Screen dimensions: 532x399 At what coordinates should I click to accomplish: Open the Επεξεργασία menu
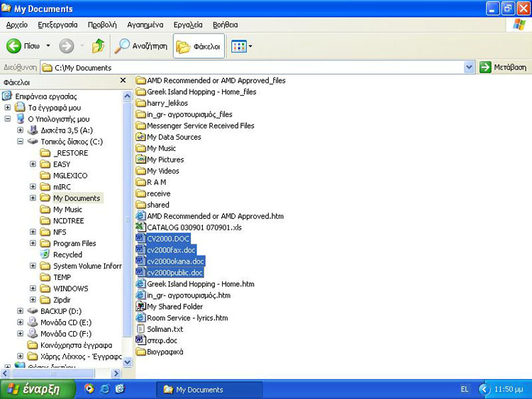(57, 25)
